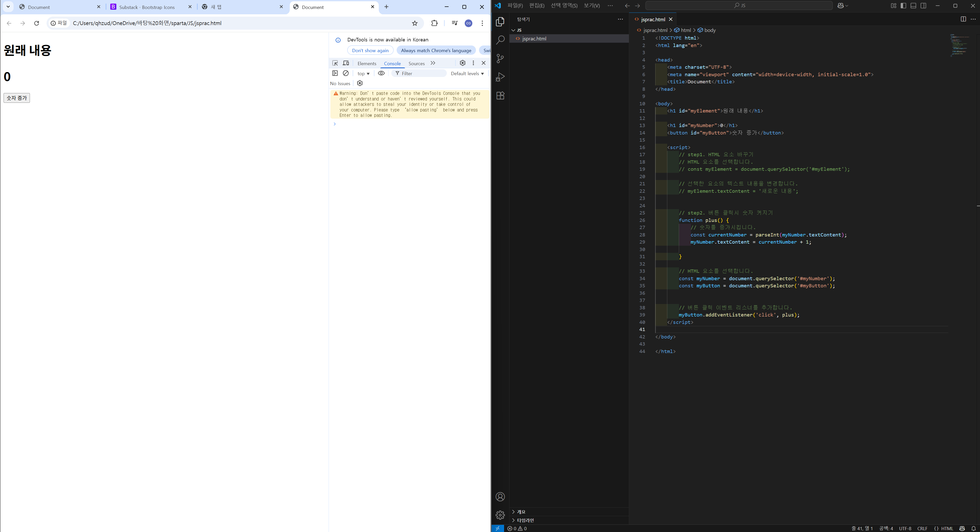Switch to the Sources tab in DevTools
Screen dimensions: 980x532
416,63
